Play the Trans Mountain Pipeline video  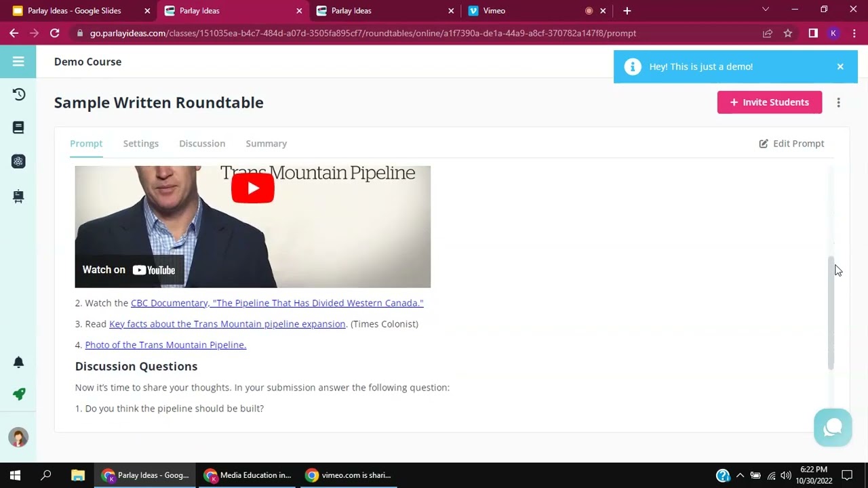pyautogui.click(x=252, y=188)
